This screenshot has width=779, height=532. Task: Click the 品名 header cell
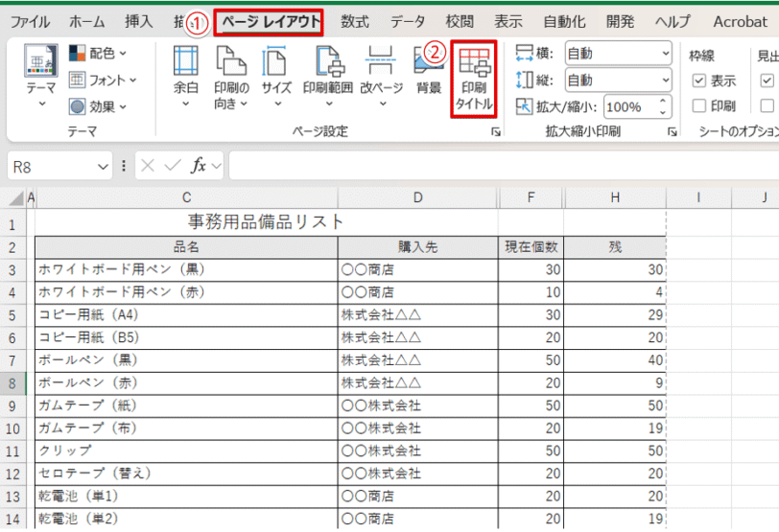tap(186, 247)
